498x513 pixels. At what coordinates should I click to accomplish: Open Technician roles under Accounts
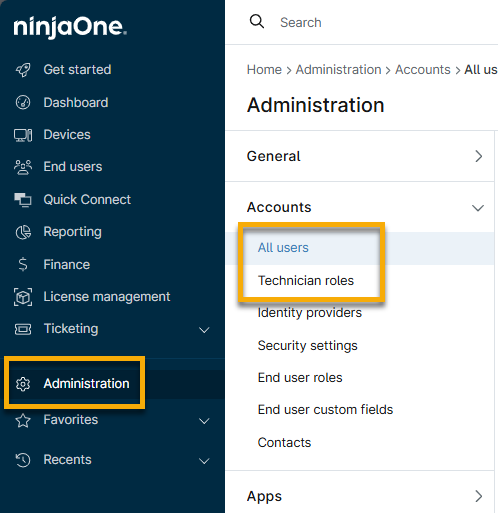click(x=306, y=281)
